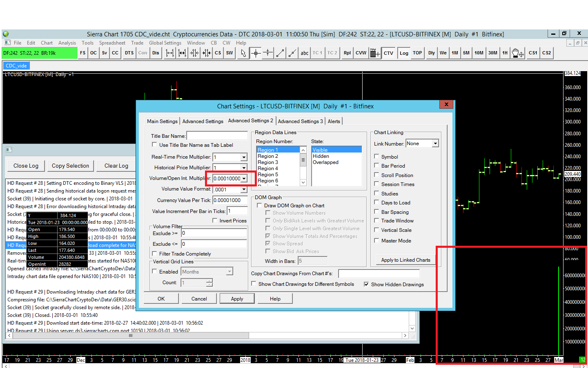Click the Sv save toolbar button
This screenshot has height=368, width=588.
coord(105,53)
